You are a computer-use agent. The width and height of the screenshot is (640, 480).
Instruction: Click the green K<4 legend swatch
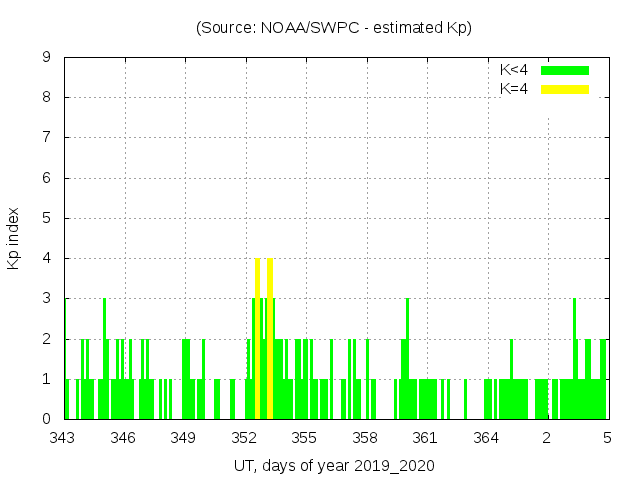pyautogui.click(x=565, y=70)
